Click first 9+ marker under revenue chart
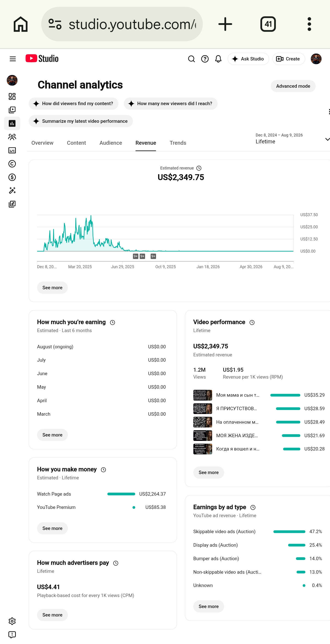This screenshot has height=644, width=330. click(x=136, y=256)
